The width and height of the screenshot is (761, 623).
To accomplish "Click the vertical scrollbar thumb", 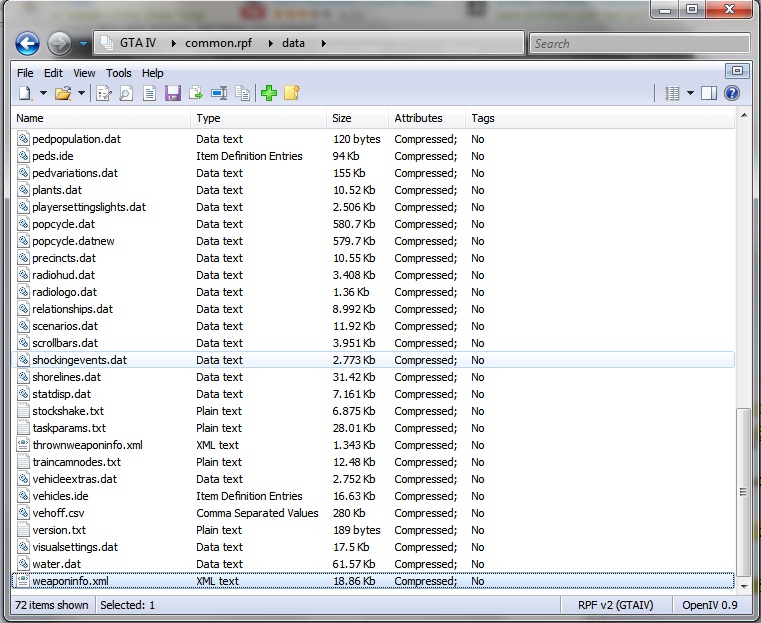I will click(744, 492).
